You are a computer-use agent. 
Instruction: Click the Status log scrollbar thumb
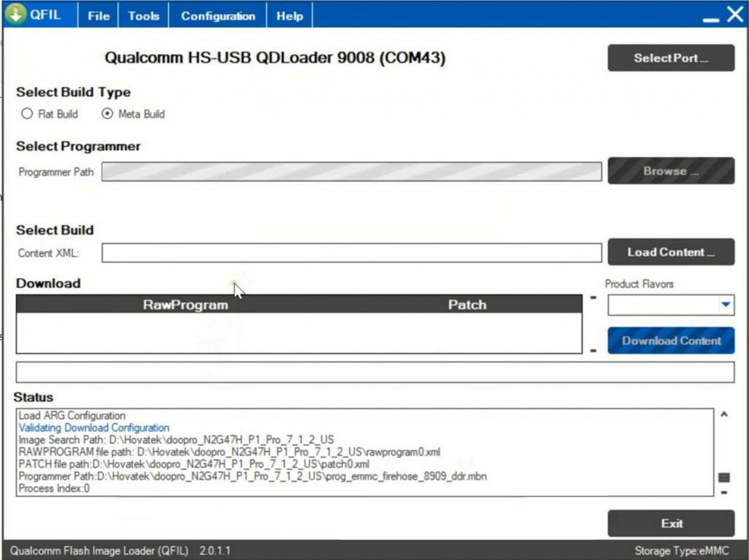[724, 477]
